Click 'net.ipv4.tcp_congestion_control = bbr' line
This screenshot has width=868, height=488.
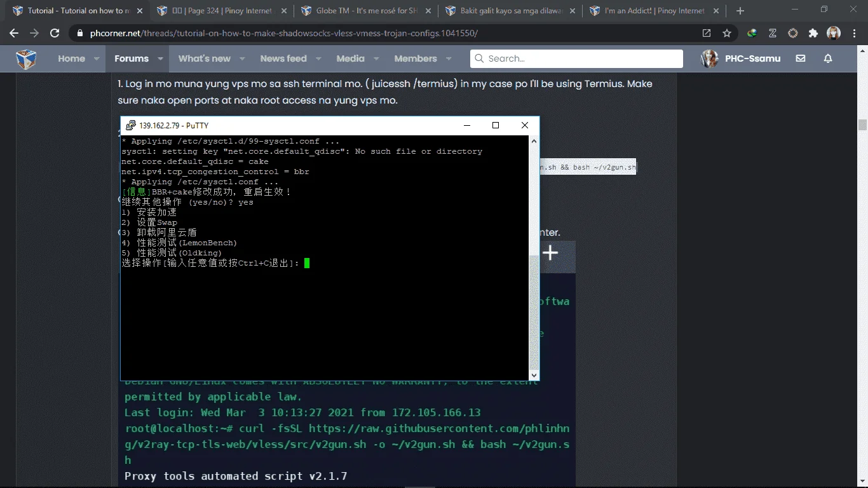[x=215, y=172]
